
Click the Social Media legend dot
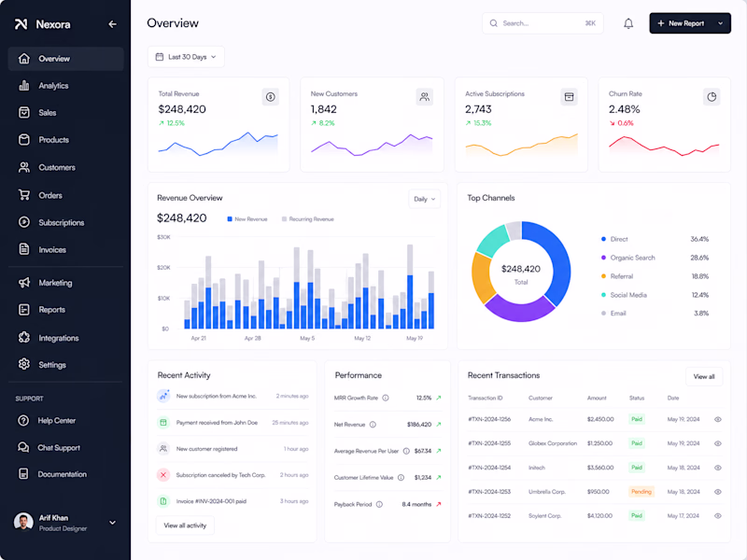tap(603, 295)
